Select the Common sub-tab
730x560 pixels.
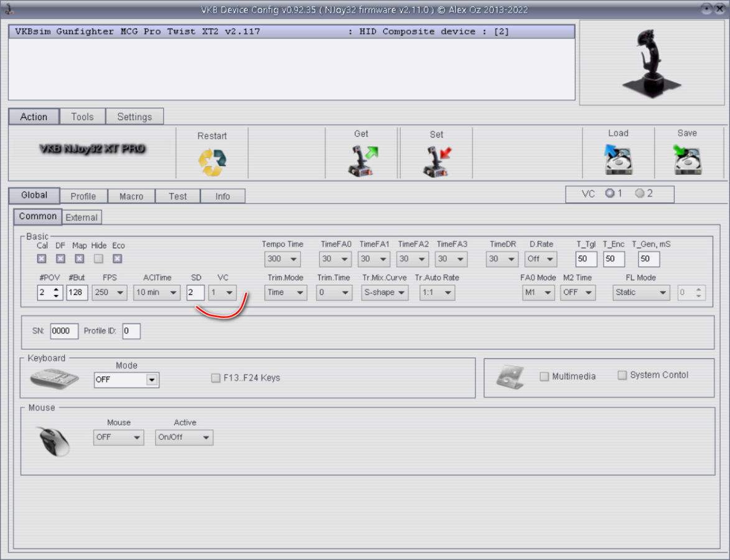point(38,217)
